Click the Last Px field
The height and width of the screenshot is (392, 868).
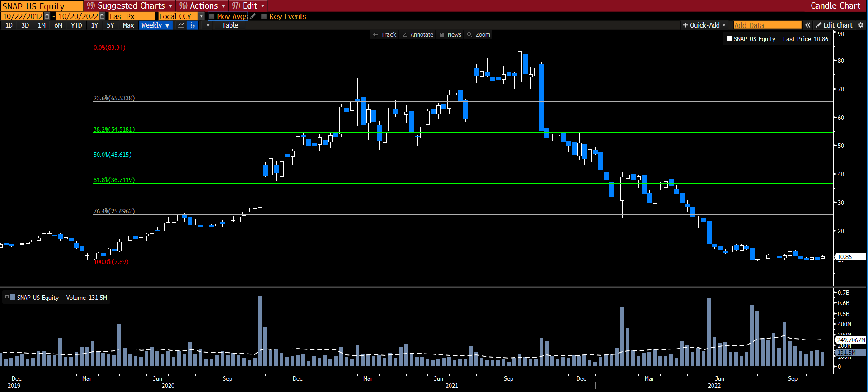pos(132,16)
